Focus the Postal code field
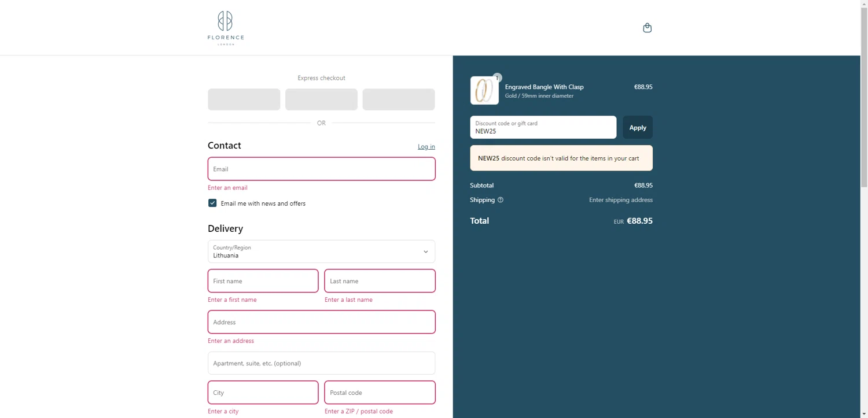Viewport: 868px width, 418px height. point(380,393)
